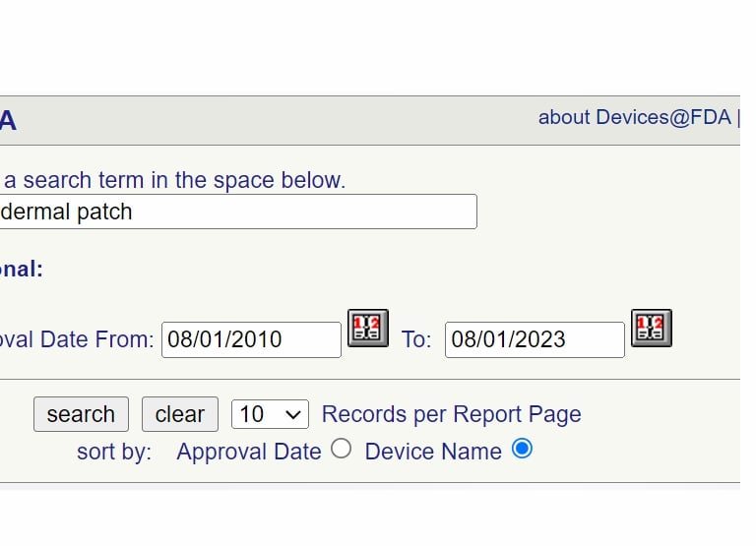
Task: Open the calendar picker for the From date
Action: (368, 328)
